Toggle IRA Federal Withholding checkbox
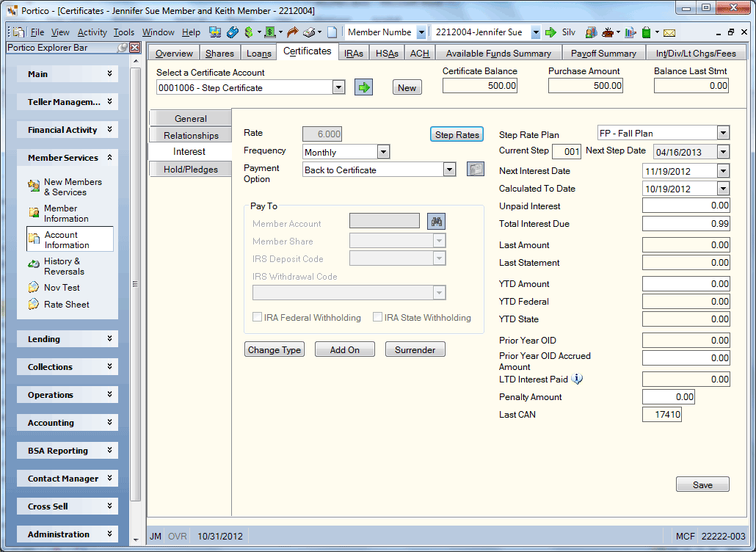 (258, 317)
